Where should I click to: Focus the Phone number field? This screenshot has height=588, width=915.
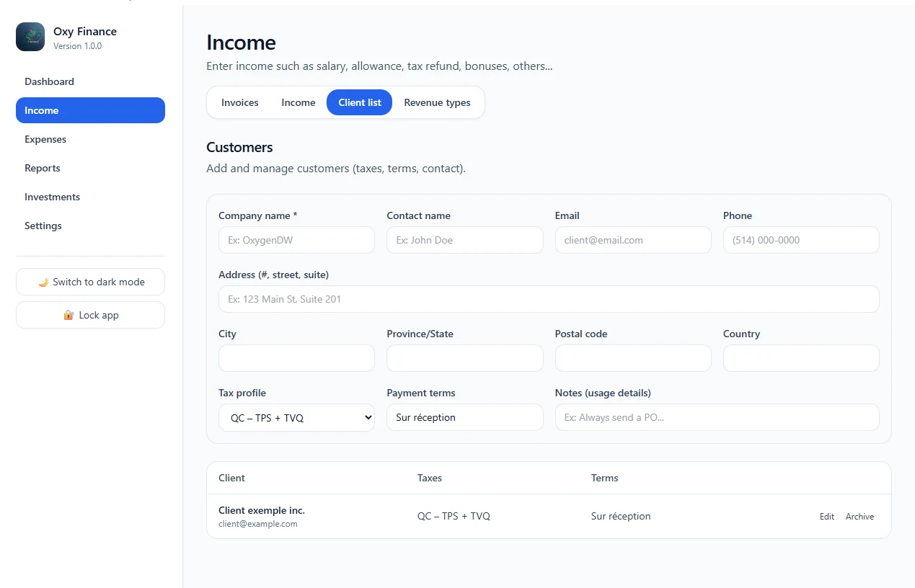(801, 240)
